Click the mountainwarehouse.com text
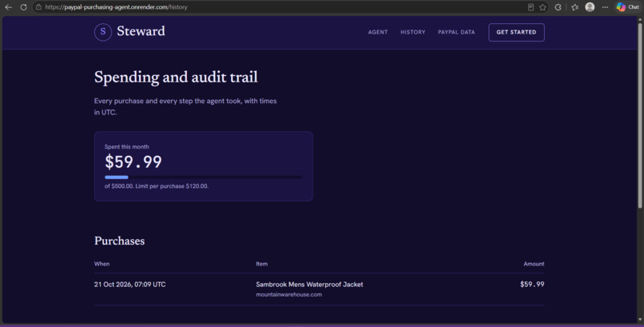 [x=288, y=294]
